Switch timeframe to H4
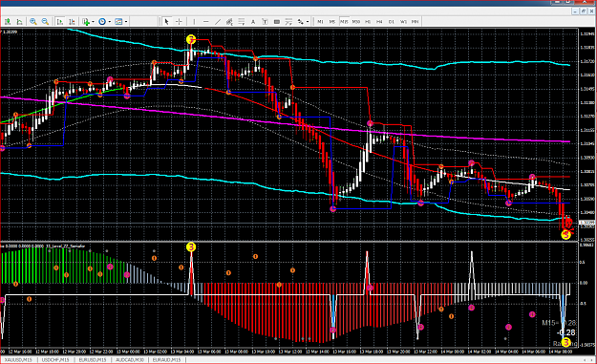 [x=379, y=22]
